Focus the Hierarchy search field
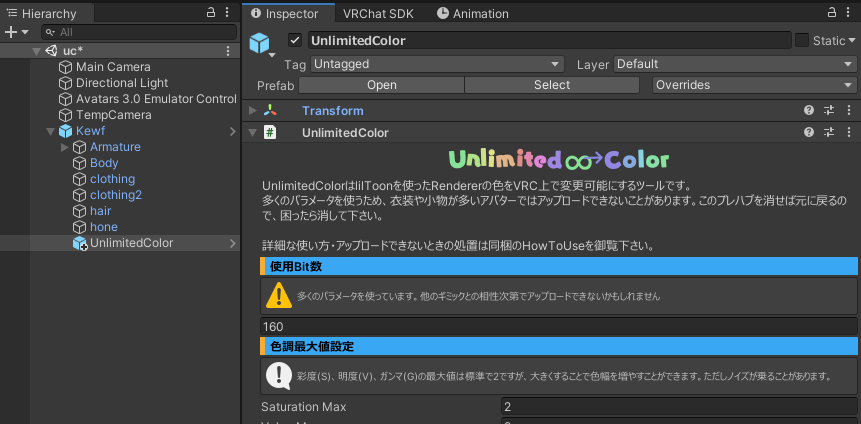The image size is (861, 424). pyautogui.click(x=139, y=32)
